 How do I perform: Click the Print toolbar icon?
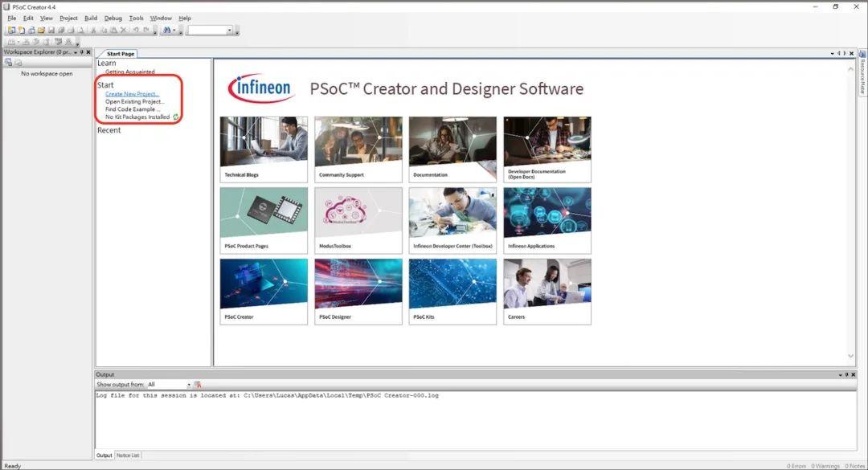click(x=69, y=30)
